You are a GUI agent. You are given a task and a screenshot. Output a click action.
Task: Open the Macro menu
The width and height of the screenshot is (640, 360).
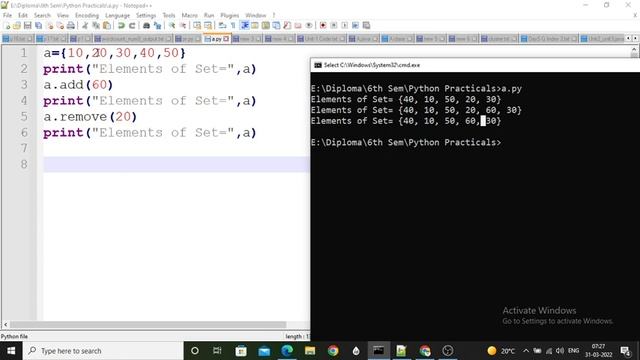(189, 15)
